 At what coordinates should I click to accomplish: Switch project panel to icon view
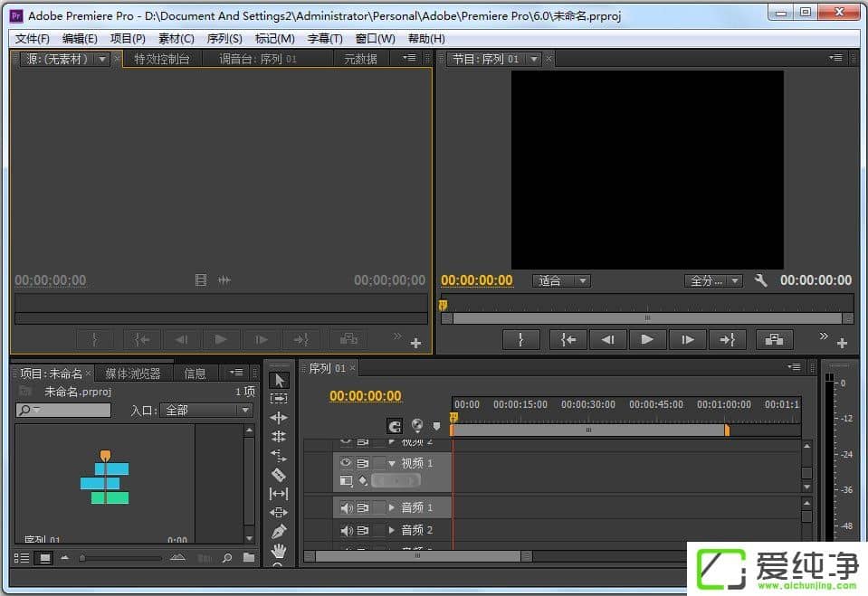coord(45,558)
